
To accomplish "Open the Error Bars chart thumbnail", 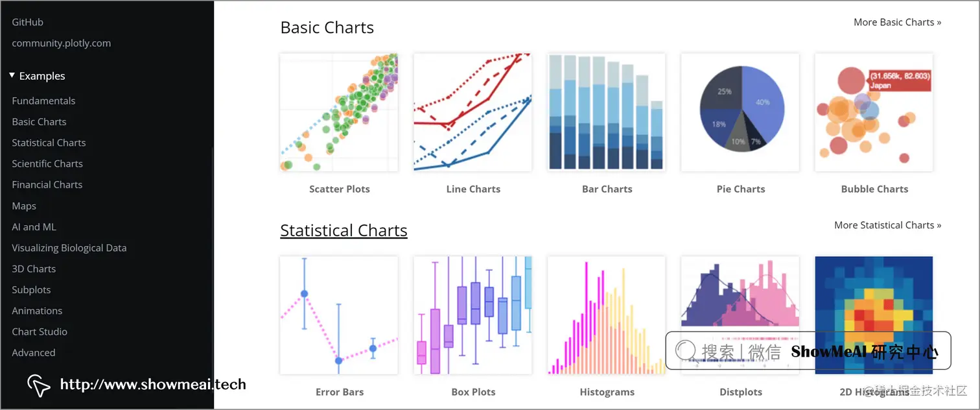I will (x=339, y=315).
